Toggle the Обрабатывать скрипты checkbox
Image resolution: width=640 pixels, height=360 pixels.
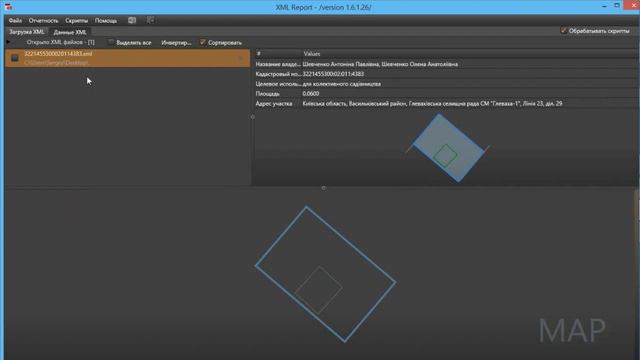click(563, 31)
